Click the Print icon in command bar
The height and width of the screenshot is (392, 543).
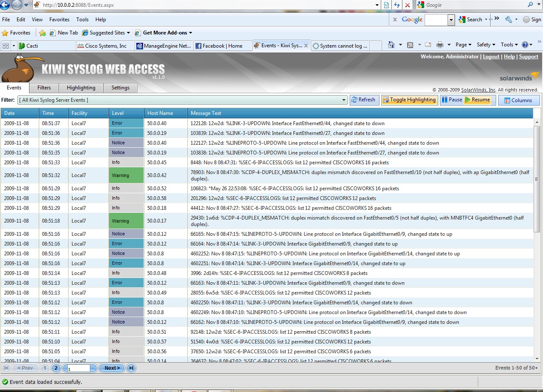pyautogui.click(x=440, y=45)
